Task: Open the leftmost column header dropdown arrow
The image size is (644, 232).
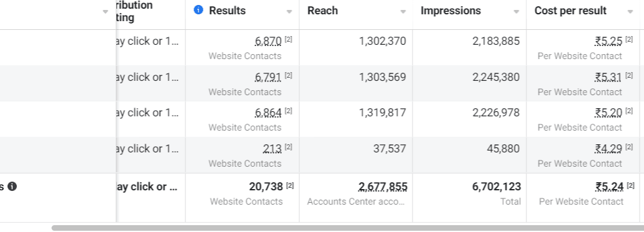Action: (105, 12)
